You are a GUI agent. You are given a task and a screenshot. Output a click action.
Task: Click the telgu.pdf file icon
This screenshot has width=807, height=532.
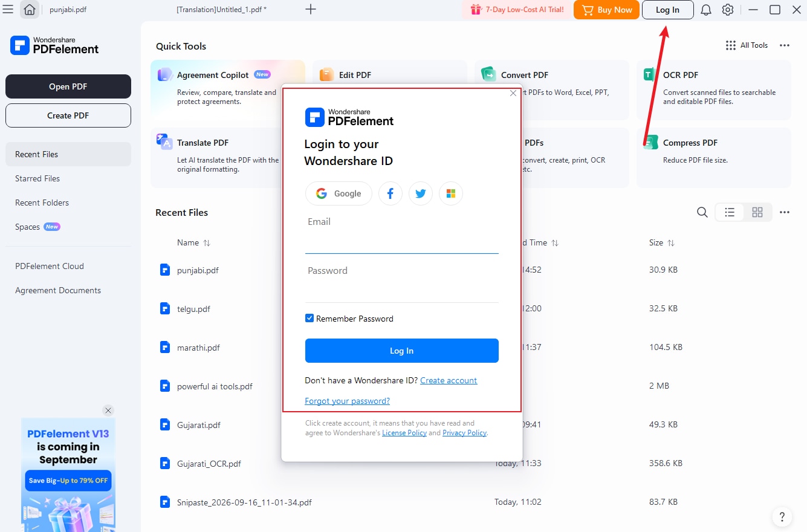(164, 308)
